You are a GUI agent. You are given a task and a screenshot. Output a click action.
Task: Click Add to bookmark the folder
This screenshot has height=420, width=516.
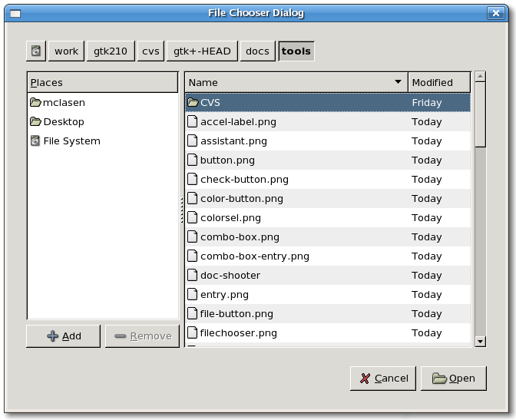[x=64, y=336]
